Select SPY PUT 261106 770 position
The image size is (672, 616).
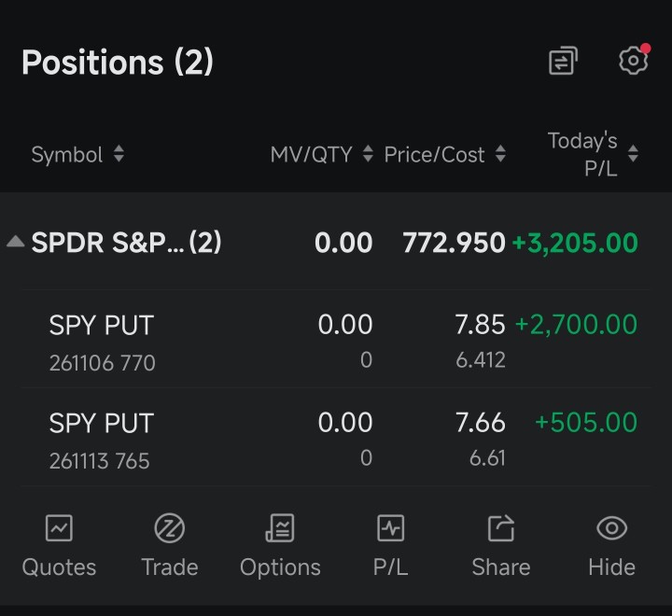point(336,339)
